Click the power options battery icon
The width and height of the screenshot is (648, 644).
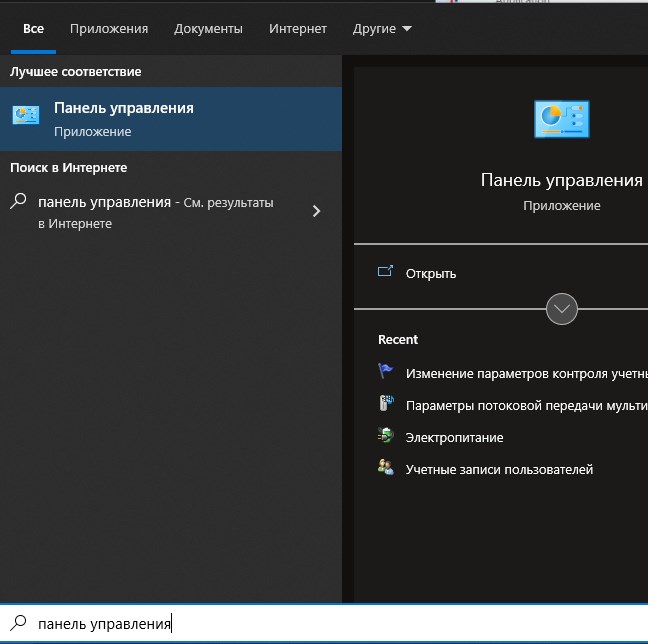coord(386,435)
